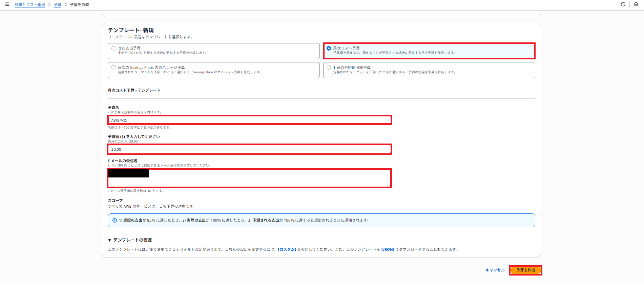Click the info panel icon in top bar
This screenshot has width=644, height=284.
coord(623,4)
